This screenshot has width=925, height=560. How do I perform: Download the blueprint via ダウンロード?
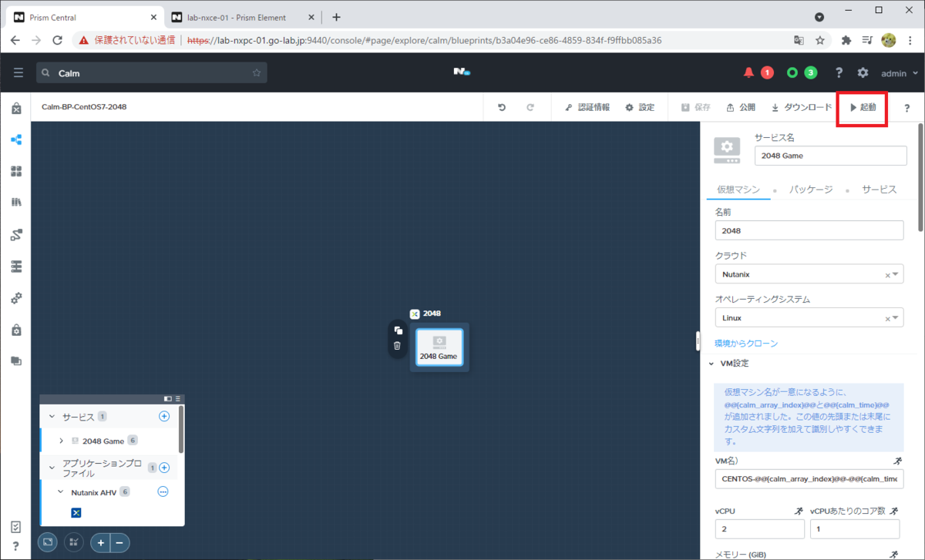point(802,108)
